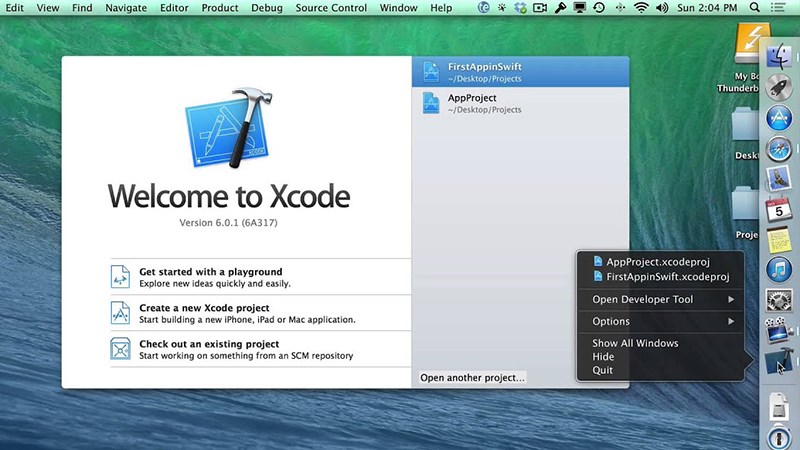Click AirPlay display icon in menu bar

(580, 8)
